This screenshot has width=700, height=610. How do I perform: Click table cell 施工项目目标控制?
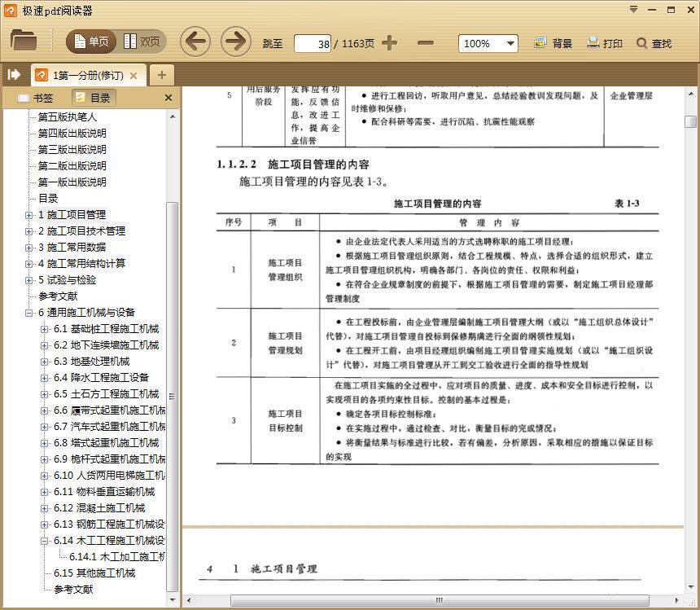[285, 421]
